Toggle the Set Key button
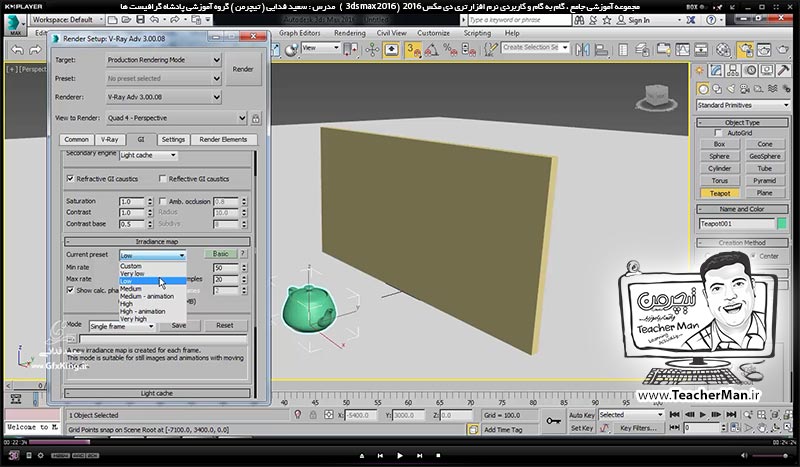Screen dimensions: 800x467 coord(582,428)
